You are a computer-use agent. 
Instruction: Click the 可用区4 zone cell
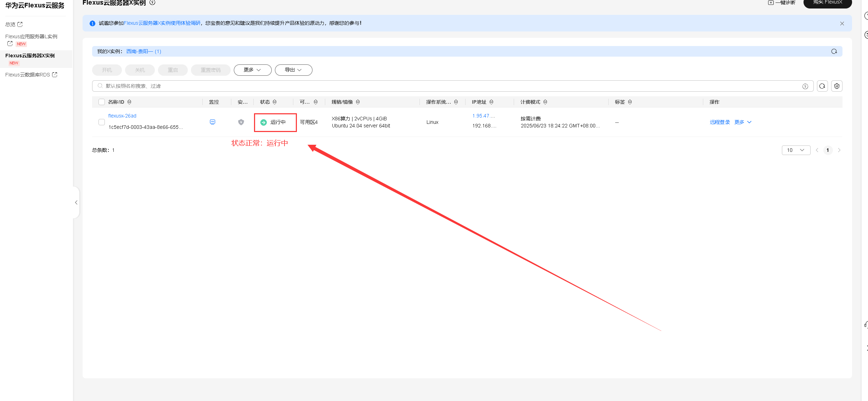pyautogui.click(x=309, y=122)
